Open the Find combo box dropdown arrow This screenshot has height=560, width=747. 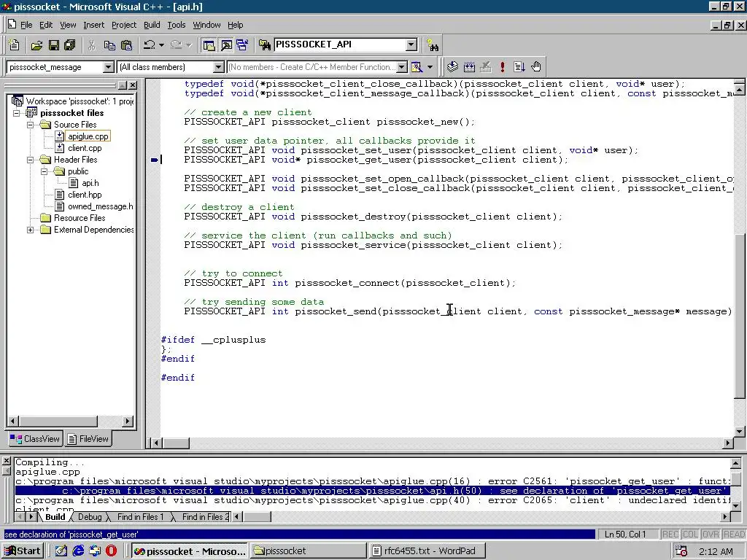tap(411, 44)
